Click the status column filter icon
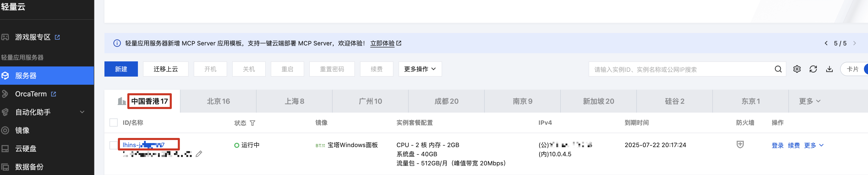This screenshot has height=175, width=868. point(253,123)
